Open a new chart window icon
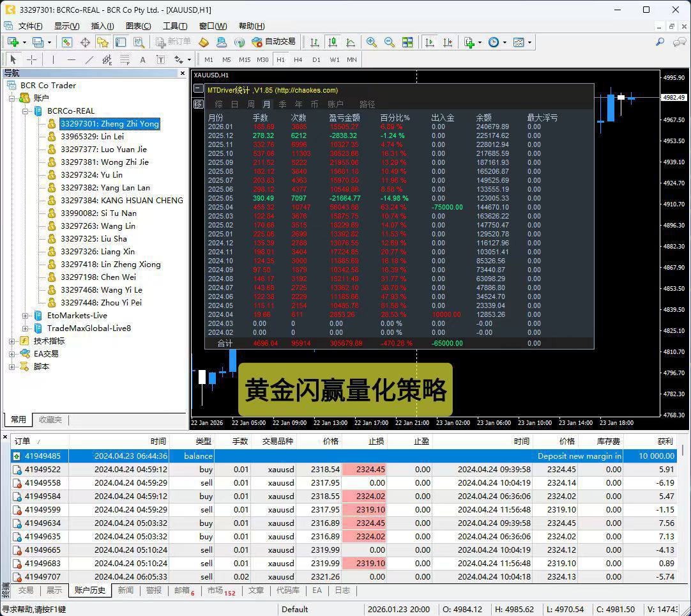691x616 pixels. pyautogui.click(x=13, y=42)
